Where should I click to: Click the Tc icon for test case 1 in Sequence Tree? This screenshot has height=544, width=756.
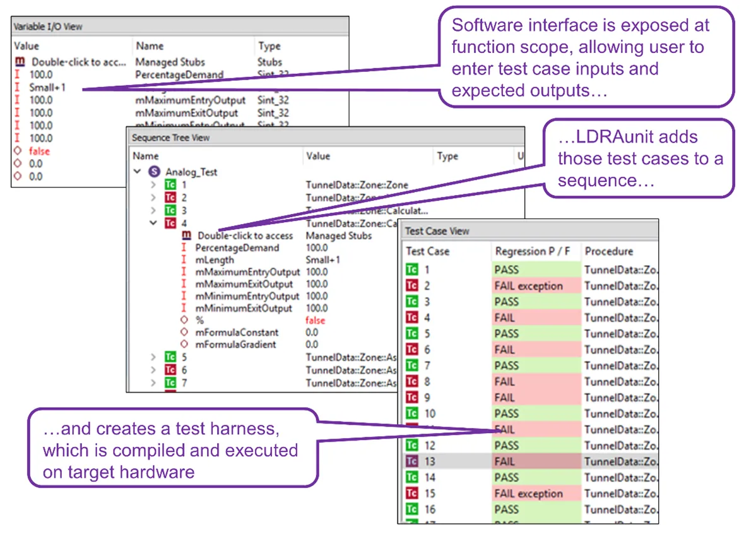click(x=170, y=185)
